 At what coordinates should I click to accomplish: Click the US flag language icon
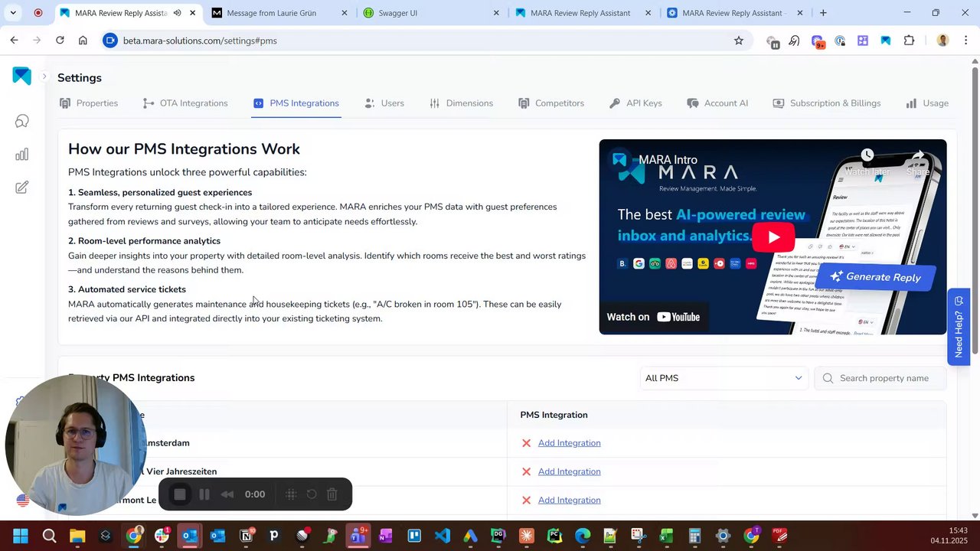coord(23,500)
